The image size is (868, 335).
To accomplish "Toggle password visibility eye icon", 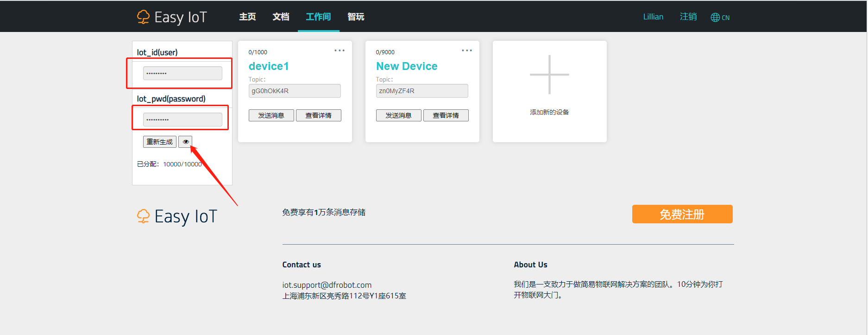I will [185, 142].
